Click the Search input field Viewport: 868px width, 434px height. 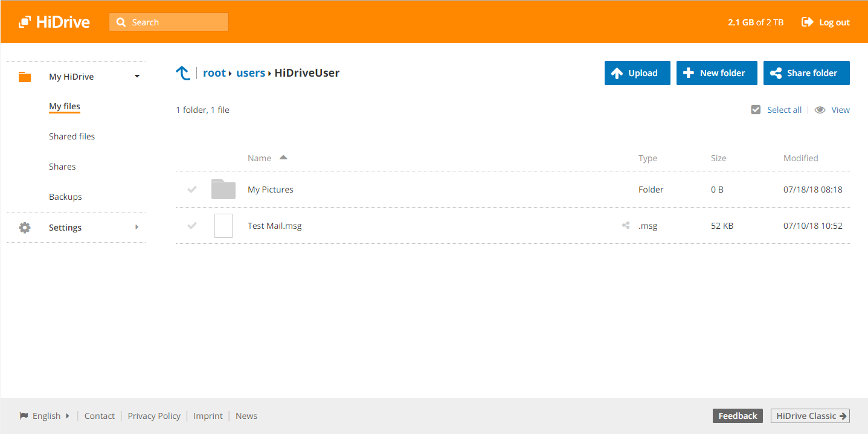169,22
